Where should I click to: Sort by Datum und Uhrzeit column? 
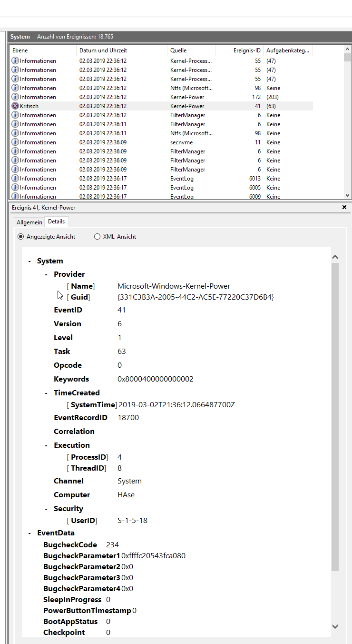click(x=122, y=50)
